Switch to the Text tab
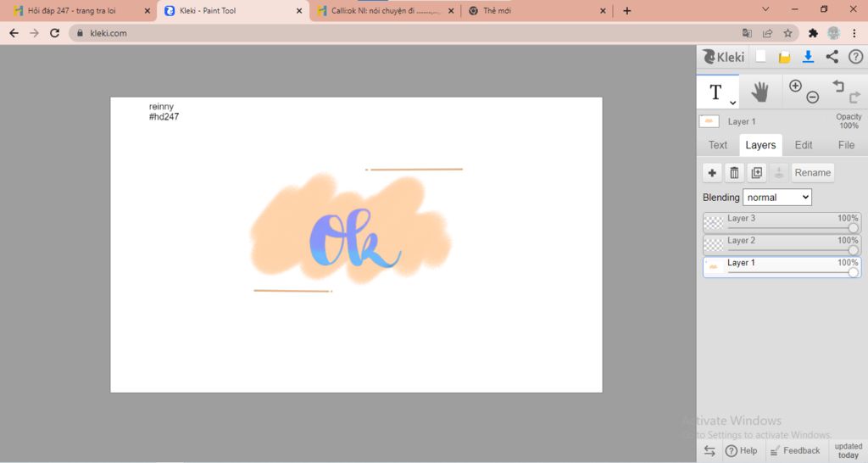The width and height of the screenshot is (868, 463). (x=717, y=145)
